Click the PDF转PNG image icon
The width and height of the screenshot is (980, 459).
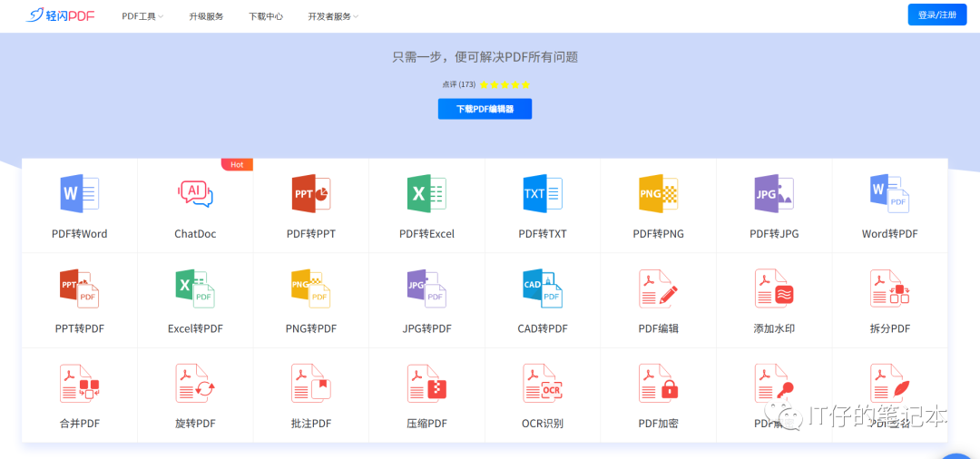[658, 193]
